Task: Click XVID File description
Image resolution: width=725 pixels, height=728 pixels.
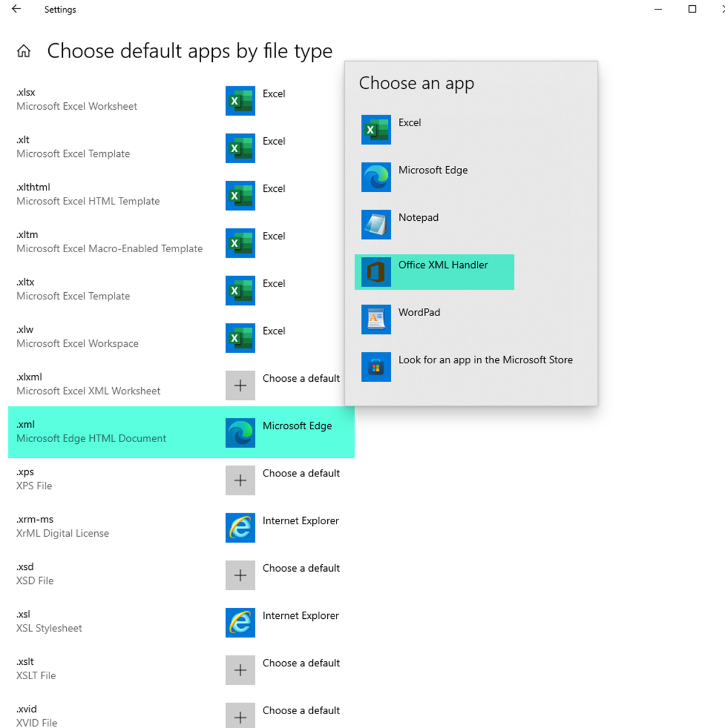Action: tap(37, 723)
